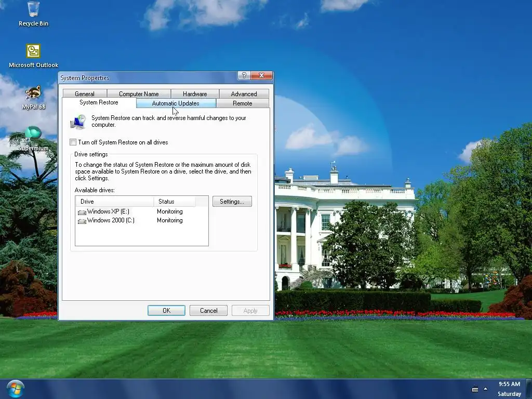
Task: Click the Show Desktop strip at taskbar end
Action: [x=529, y=389]
